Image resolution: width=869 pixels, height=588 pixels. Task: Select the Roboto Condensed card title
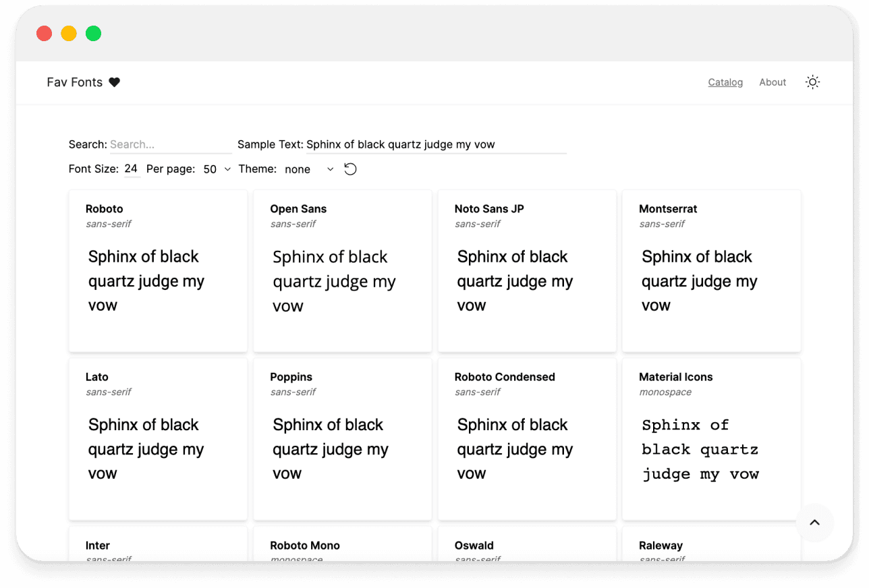(x=505, y=377)
